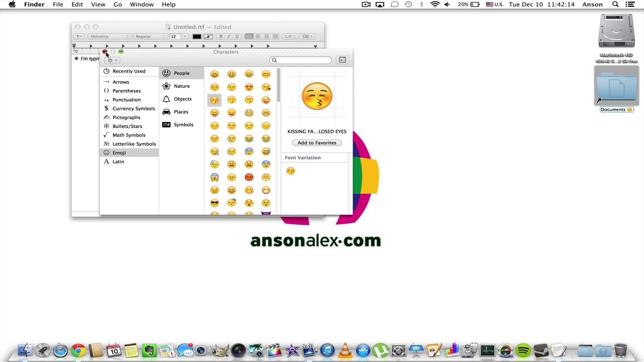Open the People emoji category
The width and height of the screenshot is (644, 362).
[x=181, y=73]
